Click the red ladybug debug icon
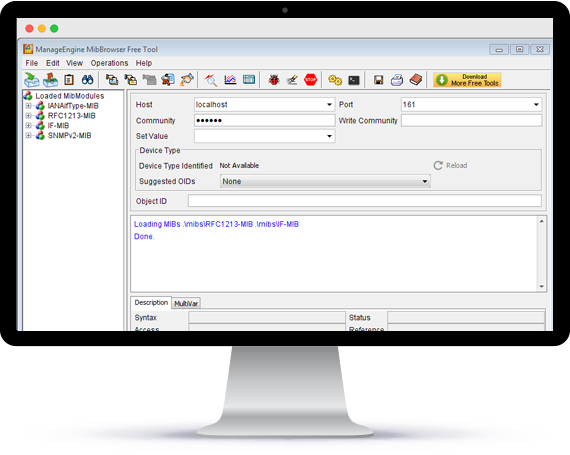570x455 pixels. [x=274, y=80]
